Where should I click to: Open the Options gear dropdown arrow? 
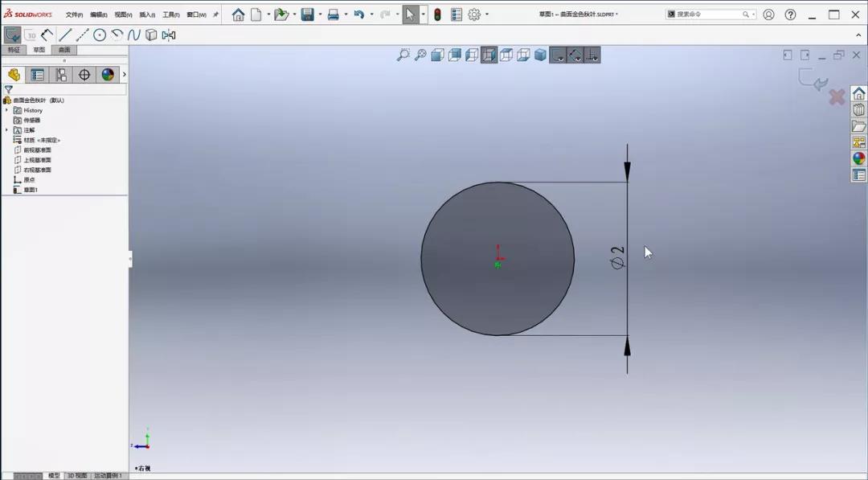pyautogui.click(x=487, y=14)
